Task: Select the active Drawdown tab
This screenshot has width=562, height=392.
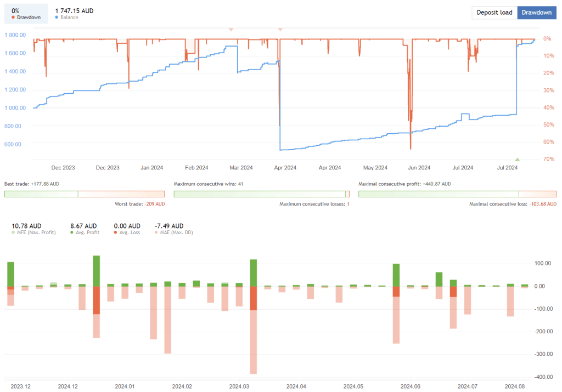Action: 537,12
